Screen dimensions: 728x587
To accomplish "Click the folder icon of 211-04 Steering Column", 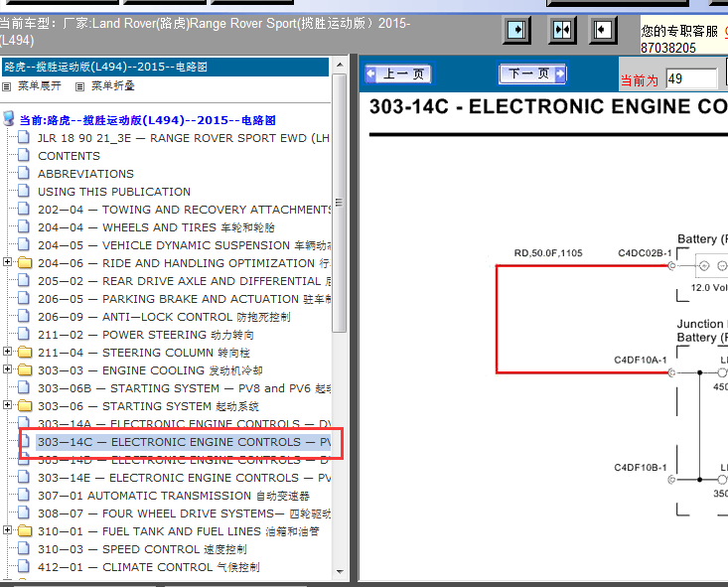I will pos(25,352).
